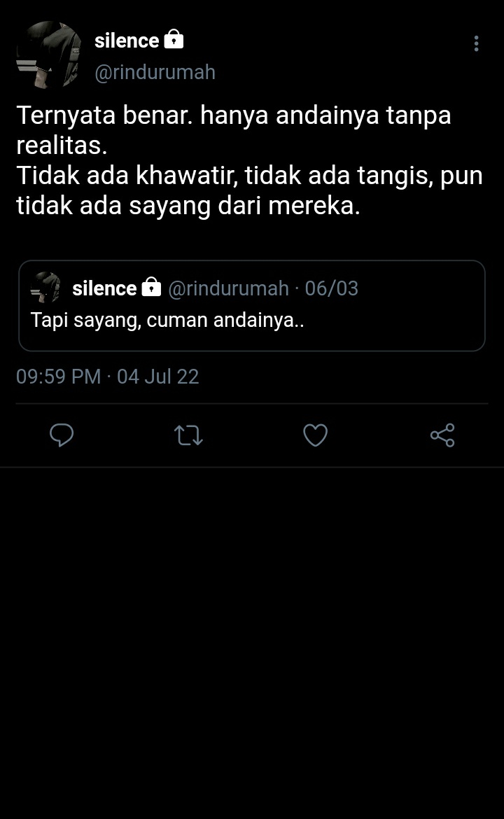Click the text 'tidak ada sayang dari mereka'
Image resolution: width=504 pixels, height=819 pixels.
188,206
